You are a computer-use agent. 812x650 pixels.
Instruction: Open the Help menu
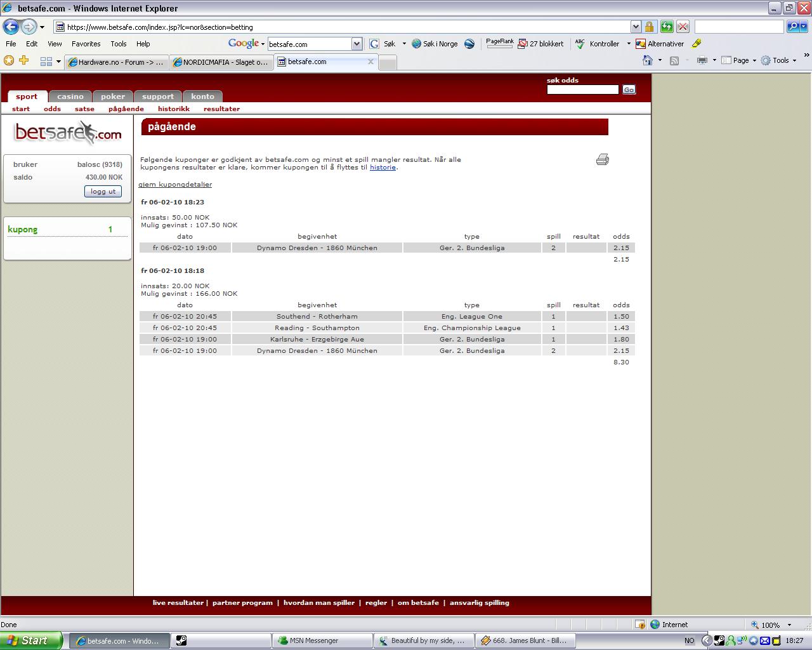click(x=143, y=44)
